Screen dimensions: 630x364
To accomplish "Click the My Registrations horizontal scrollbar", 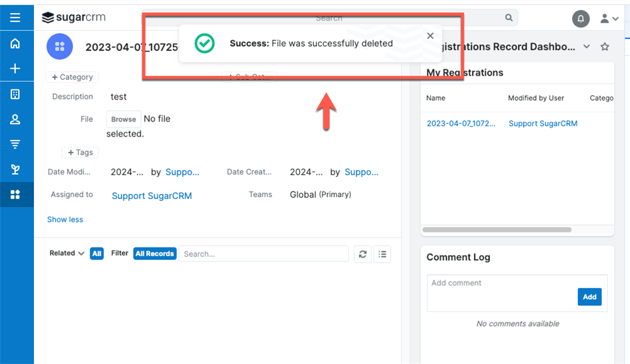I will (497, 230).
